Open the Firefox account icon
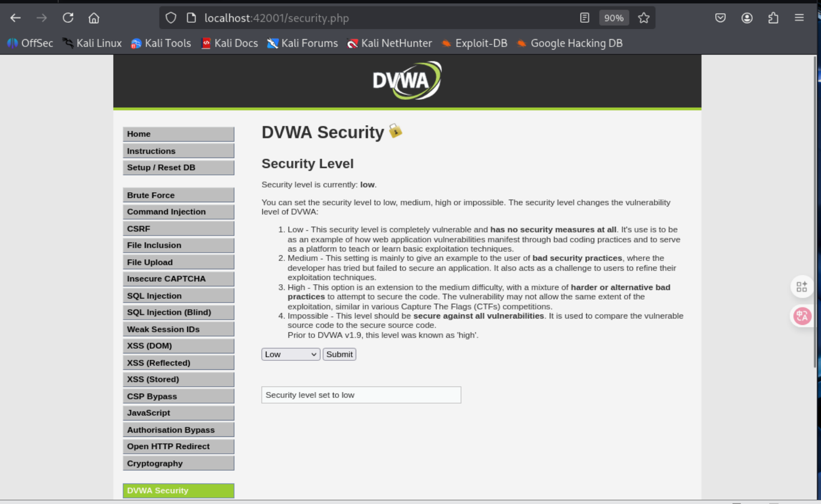Image resolution: width=821 pixels, height=504 pixels. point(747,18)
